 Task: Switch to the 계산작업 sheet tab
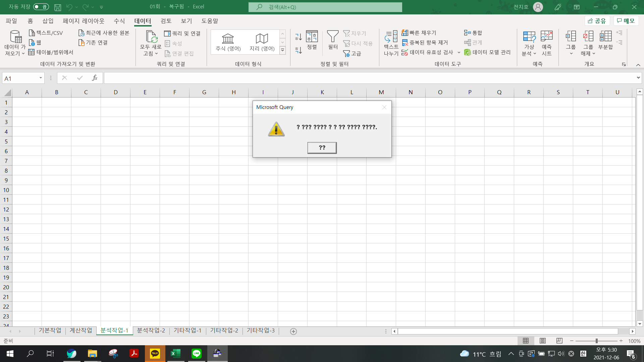(80, 330)
